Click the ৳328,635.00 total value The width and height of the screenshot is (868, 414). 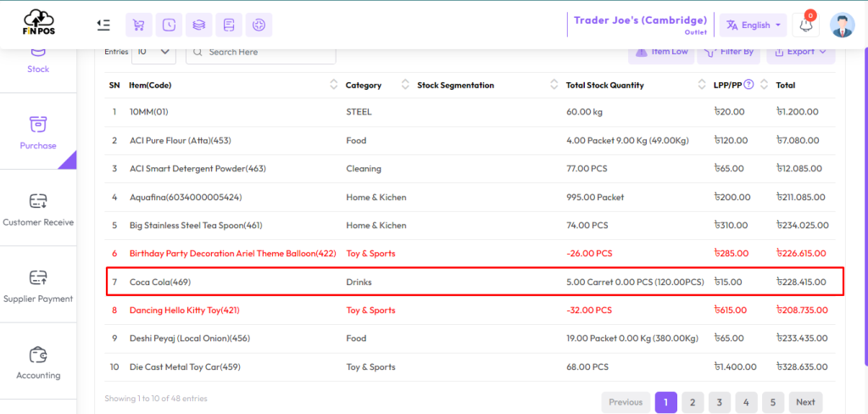click(x=802, y=366)
